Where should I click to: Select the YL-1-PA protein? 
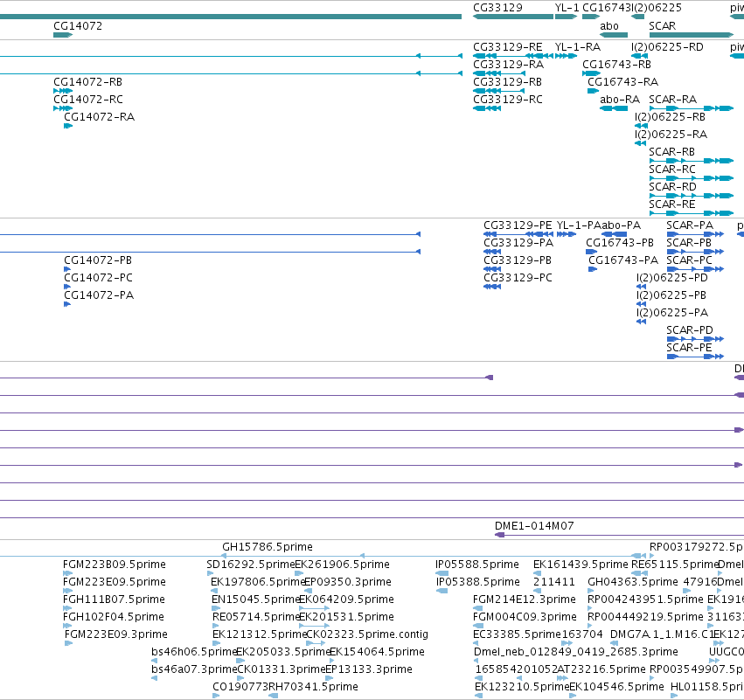[579, 225]
